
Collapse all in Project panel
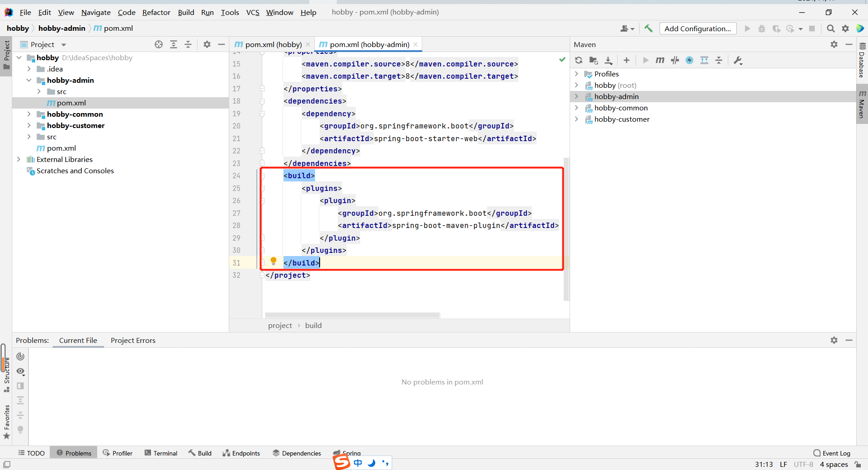[188, 44]
